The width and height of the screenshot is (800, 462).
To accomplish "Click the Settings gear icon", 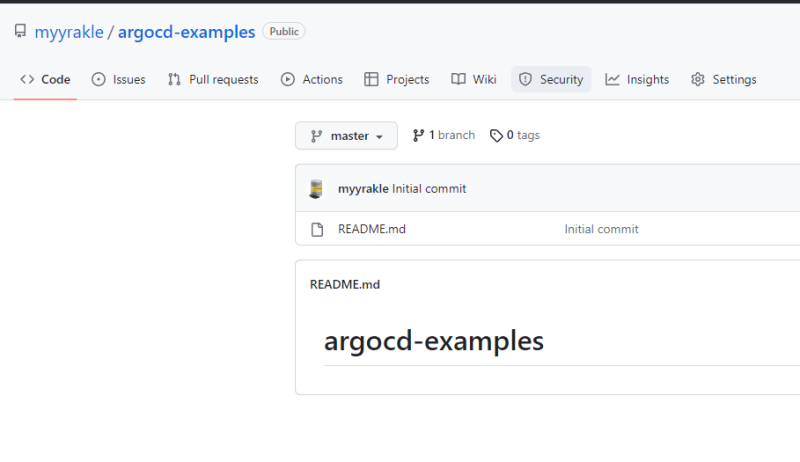I will (698, 80).
